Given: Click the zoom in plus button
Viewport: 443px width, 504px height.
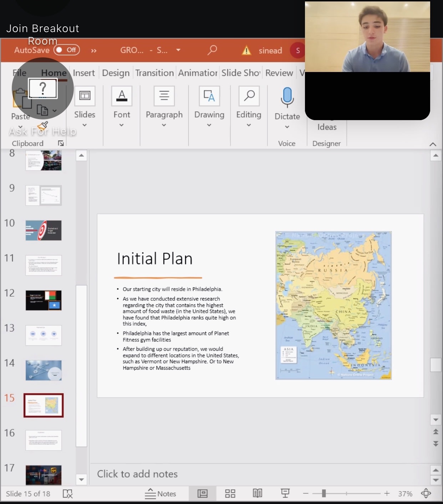Looking at the screenshot, I should (x=387, y=494).
